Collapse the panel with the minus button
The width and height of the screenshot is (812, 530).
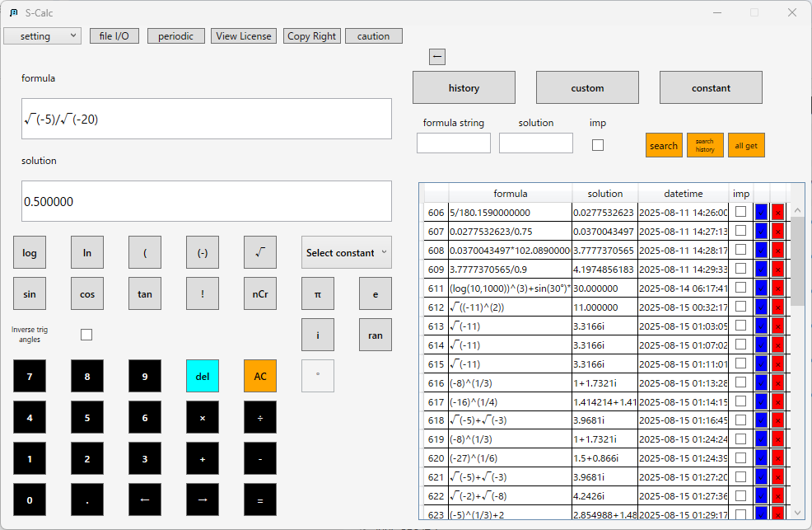[x=437, y=57]
